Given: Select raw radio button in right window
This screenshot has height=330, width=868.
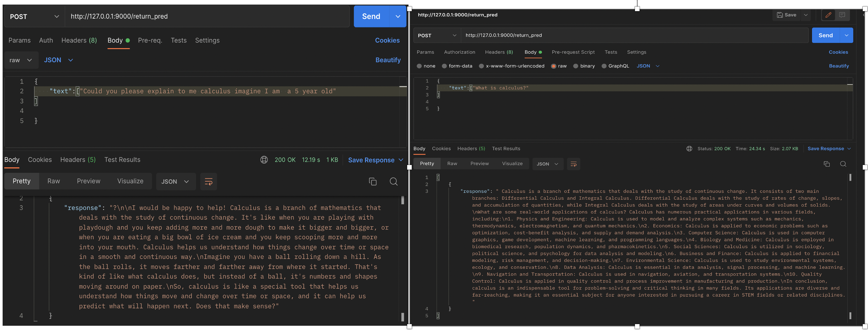Looking at the screenshot, I should click(x=553, y=66).
